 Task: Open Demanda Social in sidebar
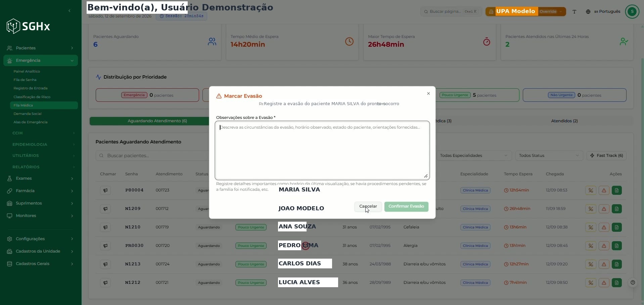pos(28,114)
